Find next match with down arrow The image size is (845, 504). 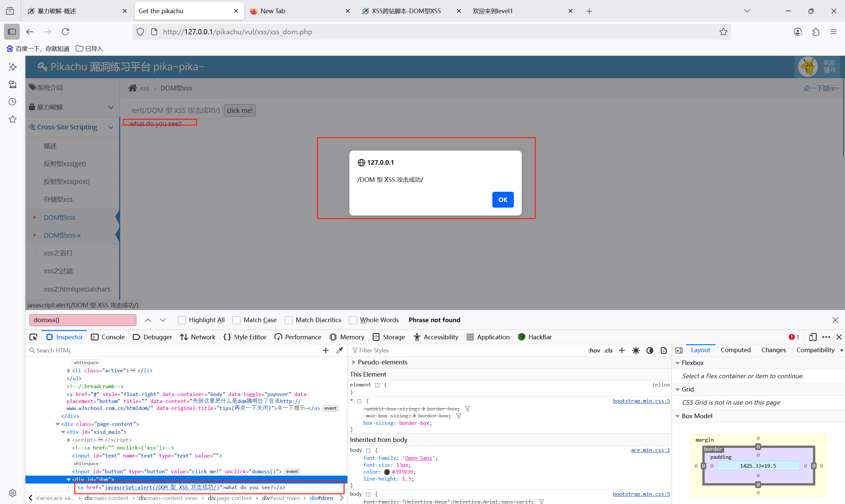pos(163,320)
